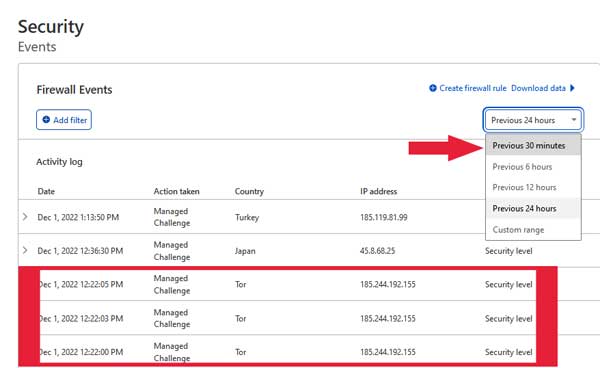
Task: Pick Previous 24 hours in the dropdown list
Action: (x=533, y=208)
